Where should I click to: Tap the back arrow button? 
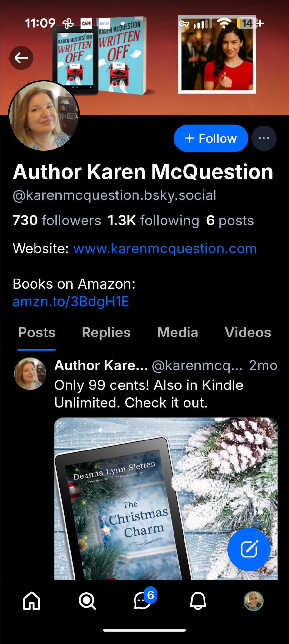[x=21, y=58]
